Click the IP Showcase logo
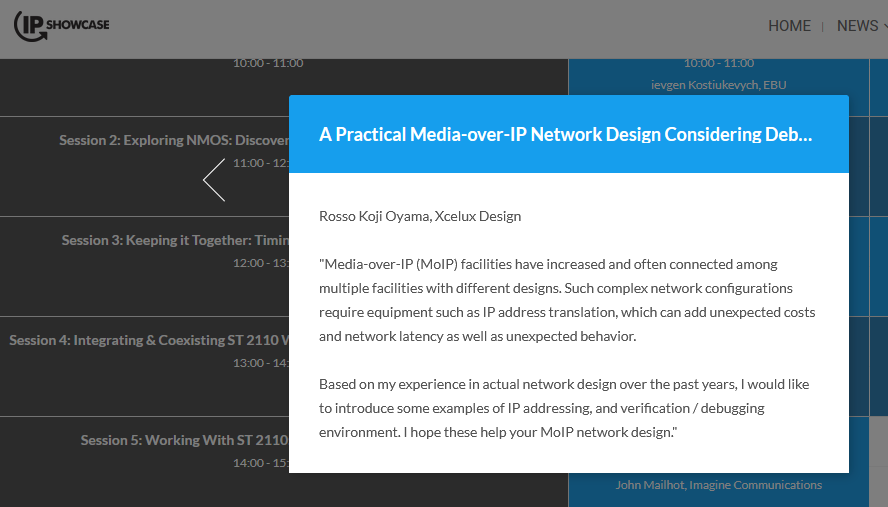The height and width of the screenshot is (507, 888). 61,26
